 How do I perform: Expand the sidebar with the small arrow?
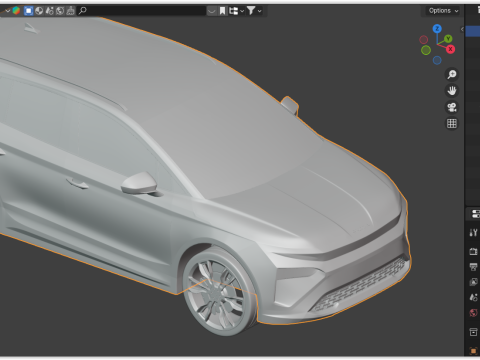coord(462,29)
